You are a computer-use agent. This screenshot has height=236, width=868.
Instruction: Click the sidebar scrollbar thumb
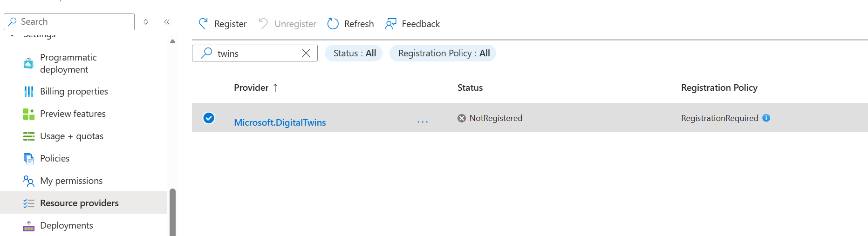coord(172,212)
